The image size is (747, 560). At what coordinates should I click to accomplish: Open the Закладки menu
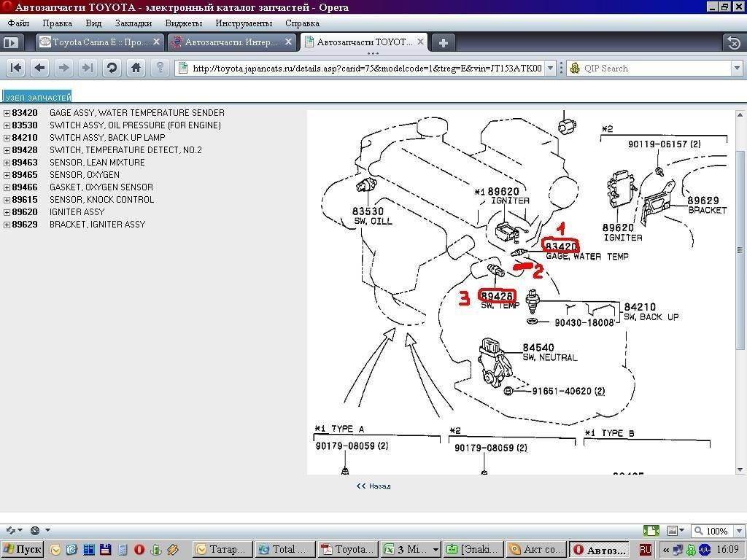pyautogui.click(x=133, y=23)
